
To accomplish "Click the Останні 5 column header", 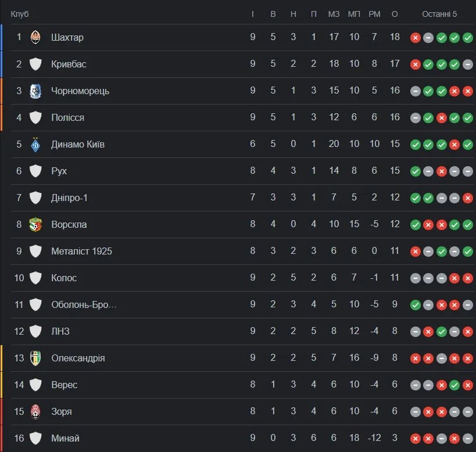I will coord(439,14).
